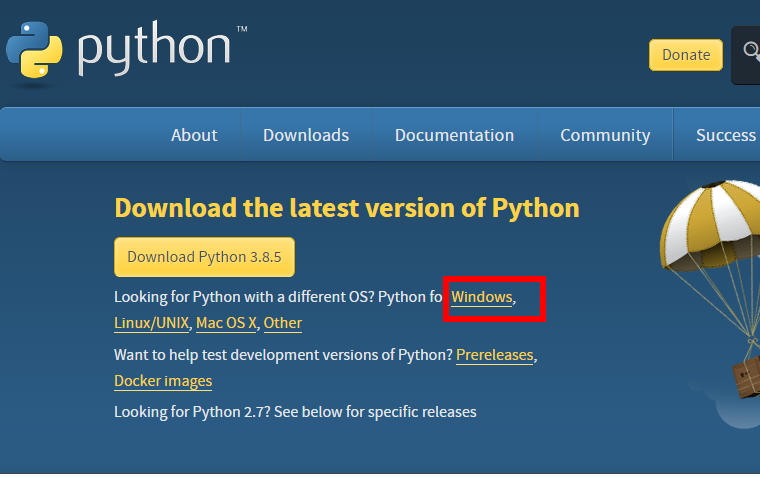Screen dimensions: 760x477
Task: Click the Python snake logo icon
Action: (34, 50)
